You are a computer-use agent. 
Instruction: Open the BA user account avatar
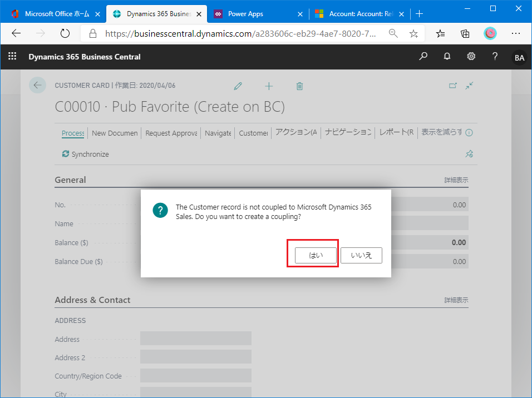point(519,58)
